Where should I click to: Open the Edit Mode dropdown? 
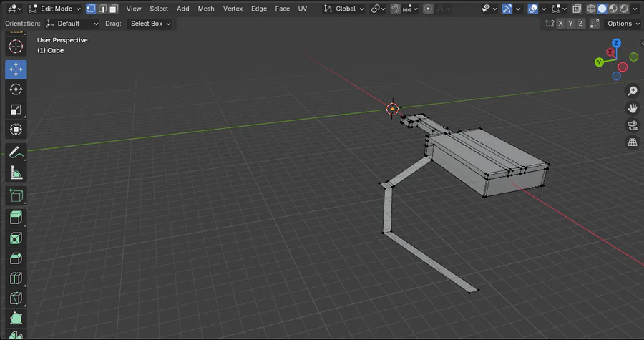tap(55, 9)
